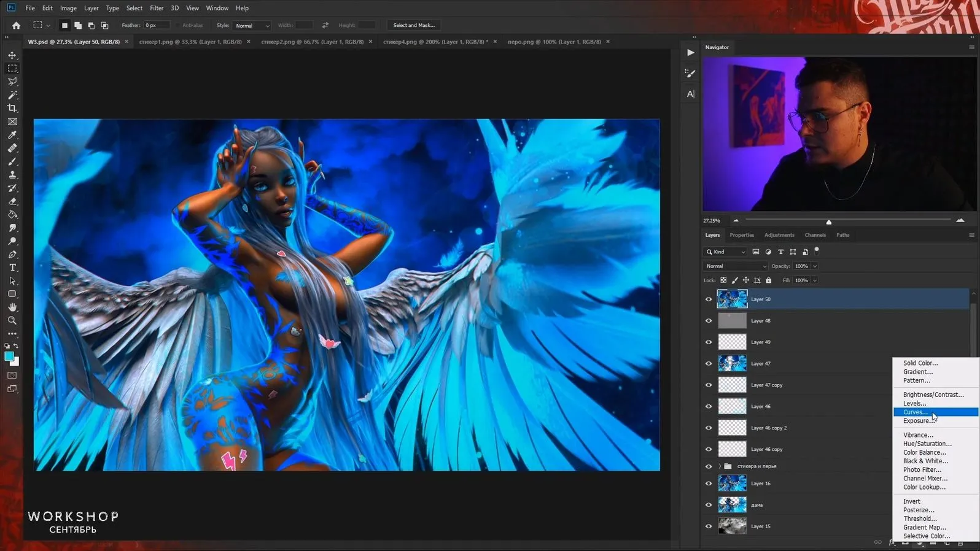The image size is (980, 551).
Task: Switch to the Channels tab
Action: pyautogui.click(x=815, y=235)
